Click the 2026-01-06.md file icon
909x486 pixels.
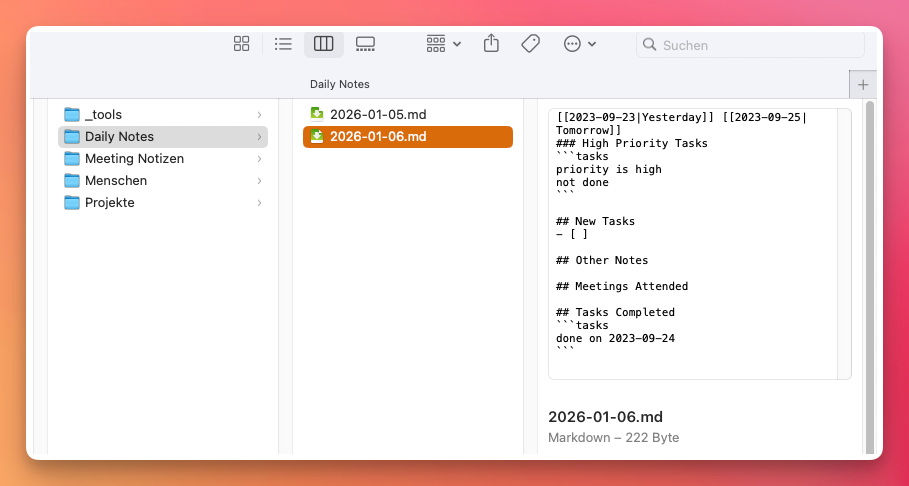317,137
